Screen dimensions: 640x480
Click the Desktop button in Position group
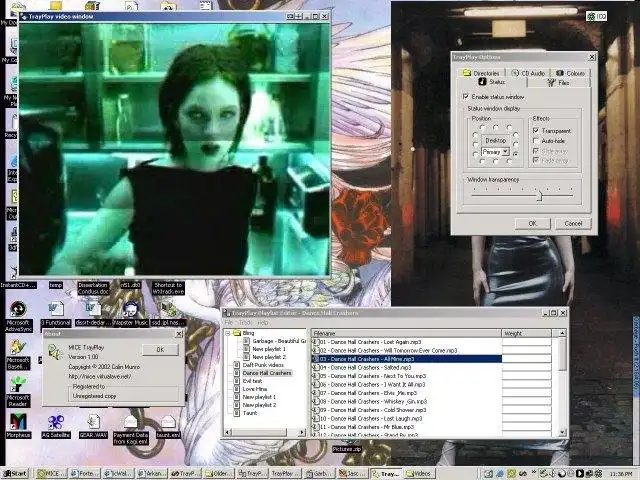coord(495,140)
